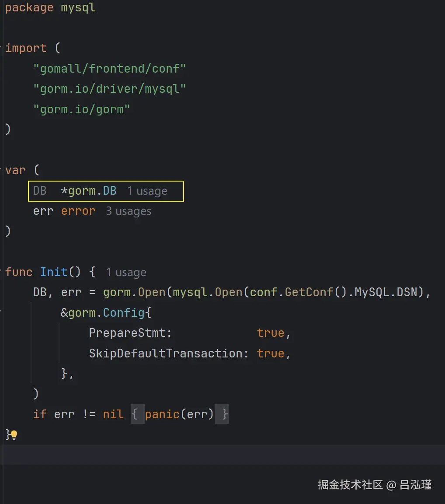
Task: Click the yellow lightbulb quick-fix icon
Action: (x=14, y=435)
